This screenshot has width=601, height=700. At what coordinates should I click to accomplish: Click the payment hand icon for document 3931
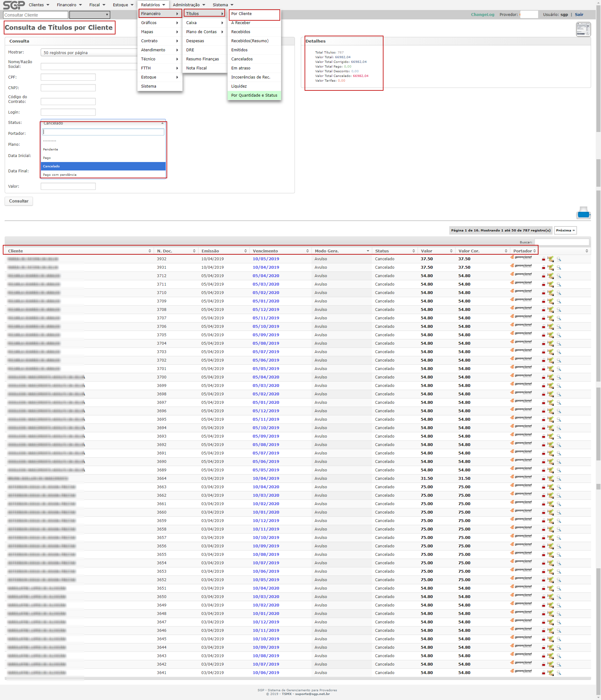point(551,267)
